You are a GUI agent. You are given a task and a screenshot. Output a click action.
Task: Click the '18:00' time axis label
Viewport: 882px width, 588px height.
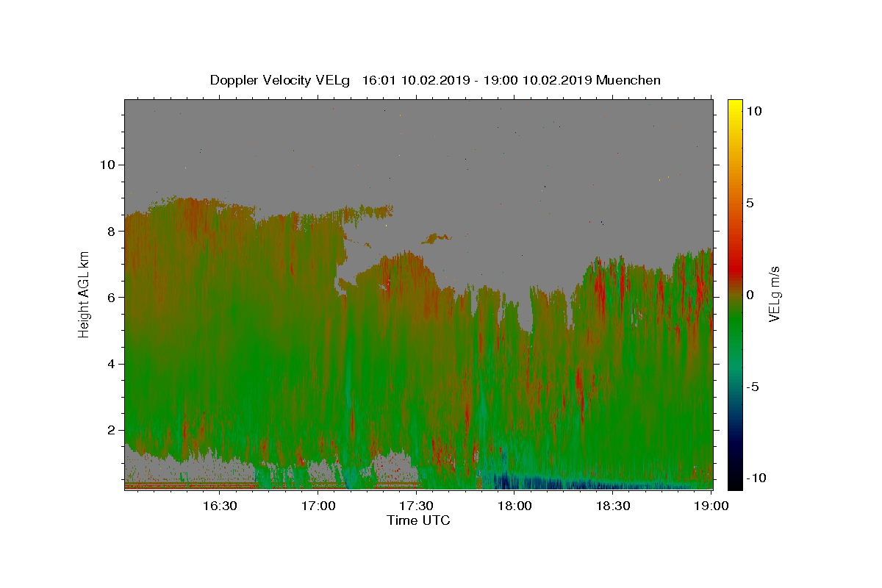coord(514,506)
